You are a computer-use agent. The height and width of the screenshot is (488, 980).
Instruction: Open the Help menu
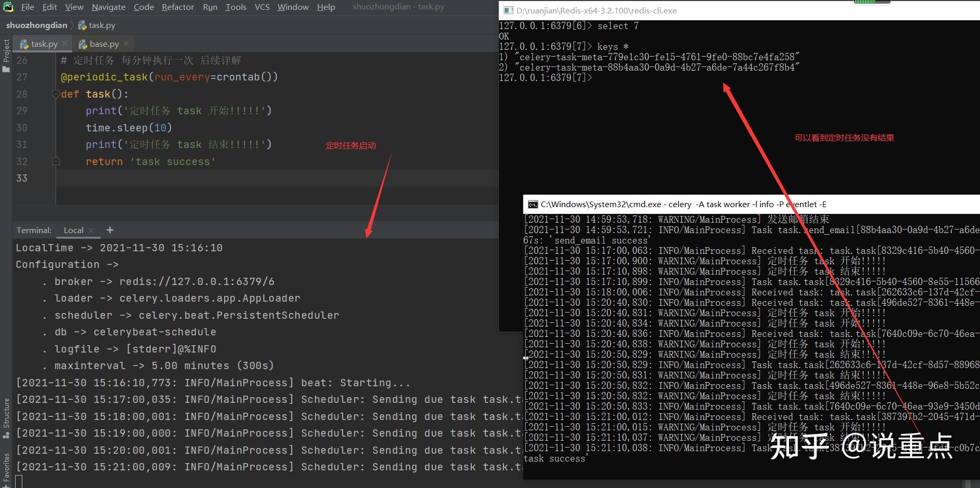tap(326, 7)
